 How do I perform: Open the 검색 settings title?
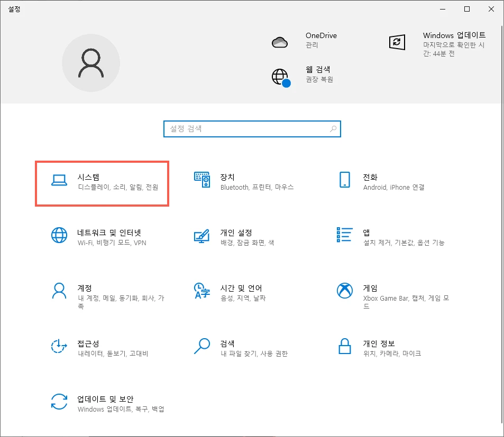(227, 343)
